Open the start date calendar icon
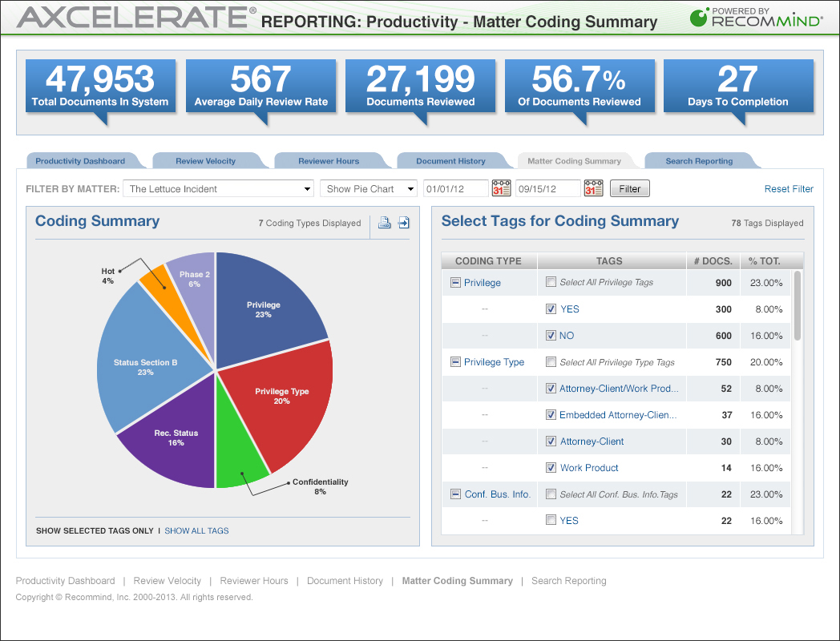 click(502, 188)
